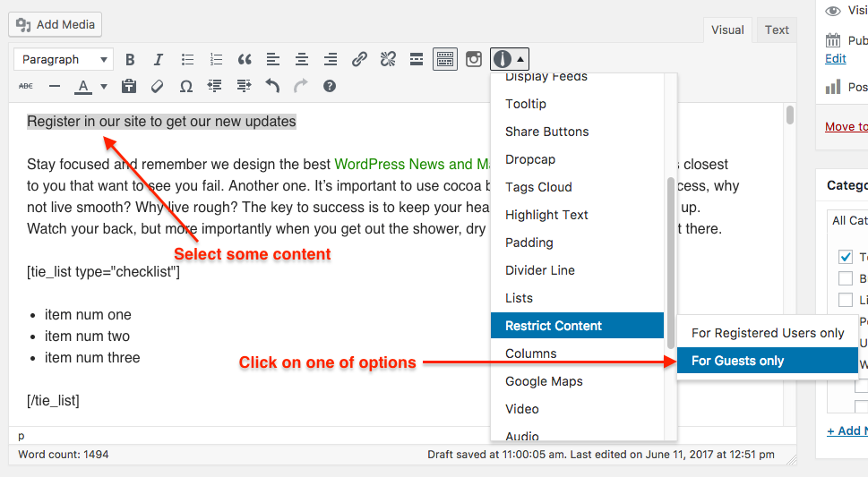
Task: Open the theme shortcodes dropdown button
Action: (x=510, y=59)
